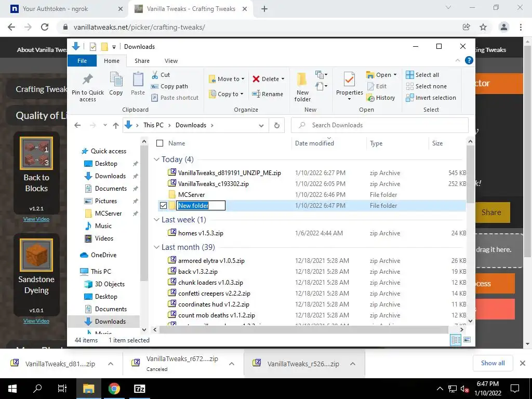This screenshot has width=532, height=399.
Task: Click Paste shortcut command
Action: [x=175, y=98]
